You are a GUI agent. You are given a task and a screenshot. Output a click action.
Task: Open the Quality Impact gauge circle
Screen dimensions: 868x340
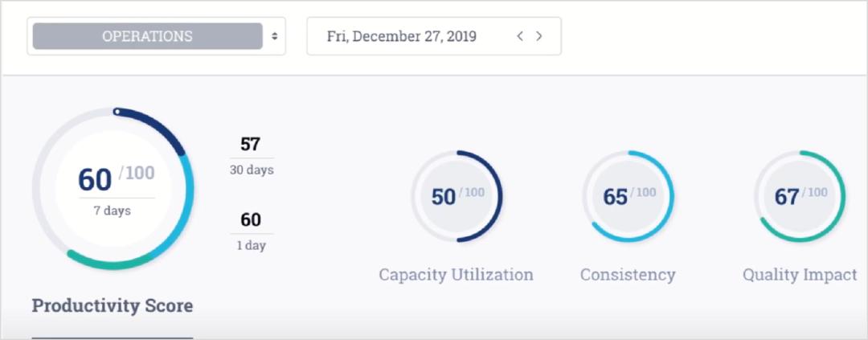pos(800,196)
